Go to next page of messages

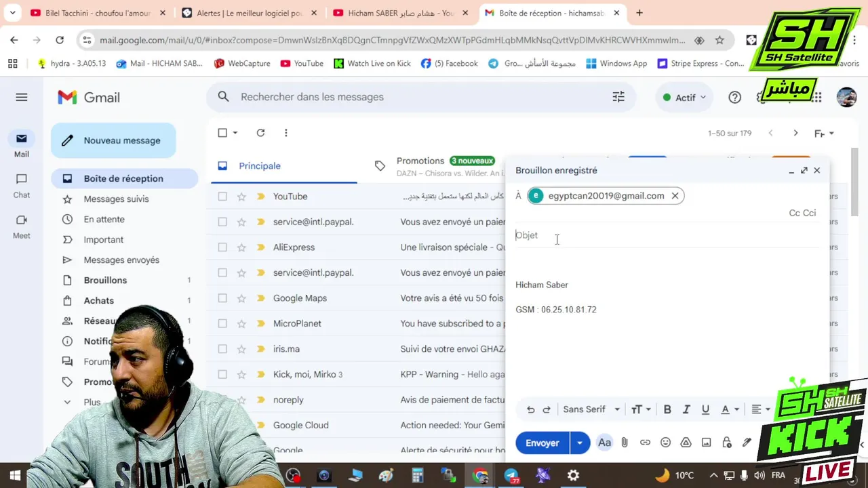795,133
